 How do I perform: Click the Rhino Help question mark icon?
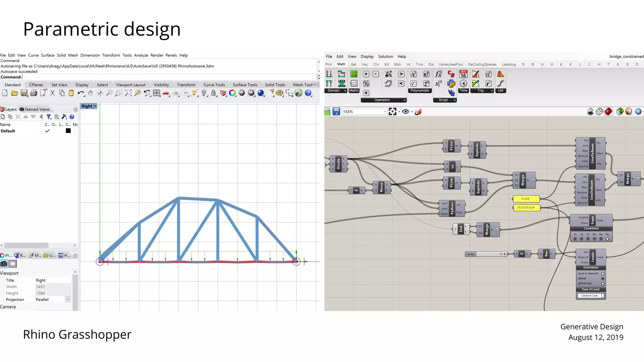pos(308,93)
